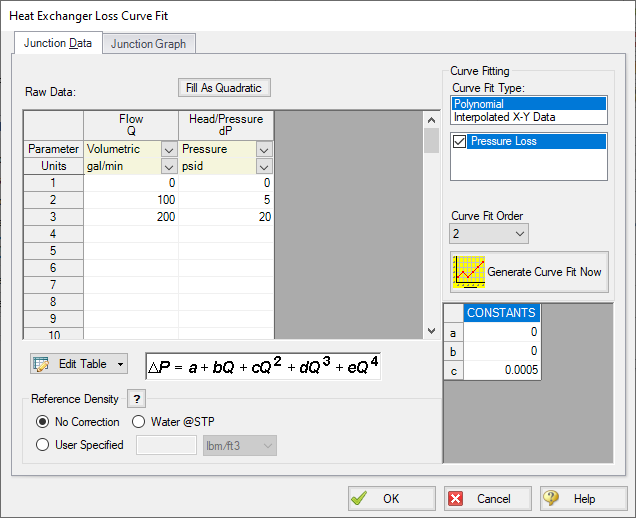This screenshot has width=636, height=518.
Task: Click the Edit Table pencil icon
Action: (41, 364)
